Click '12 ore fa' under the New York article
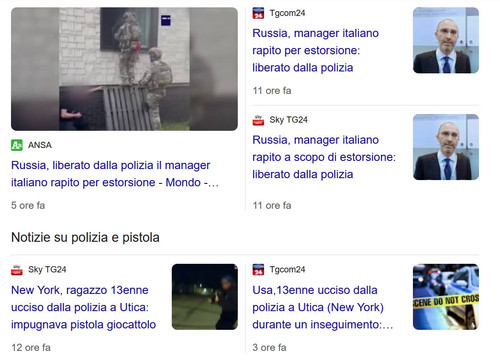Image resolution: width=500 pixels, height=363 pixels. click(31, 347)
